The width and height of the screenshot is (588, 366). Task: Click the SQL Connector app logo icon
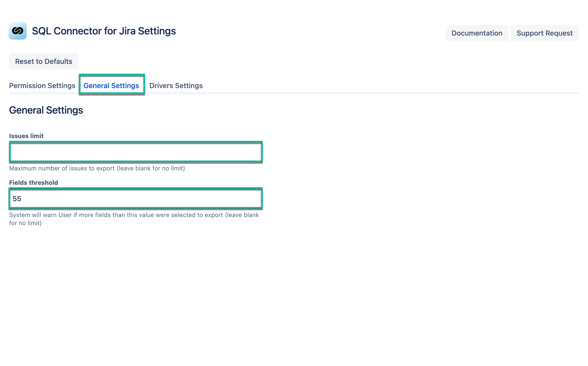pyautogui.click(x=18, y=31)
